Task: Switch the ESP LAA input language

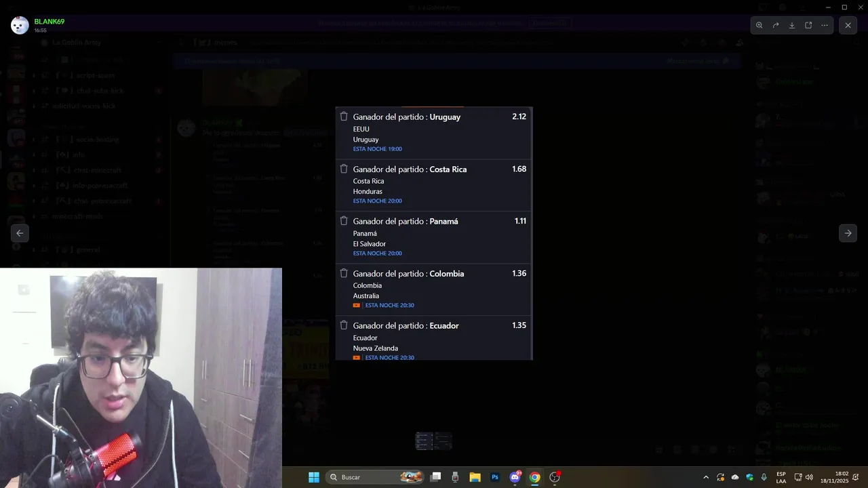Action: coord(781,477)
